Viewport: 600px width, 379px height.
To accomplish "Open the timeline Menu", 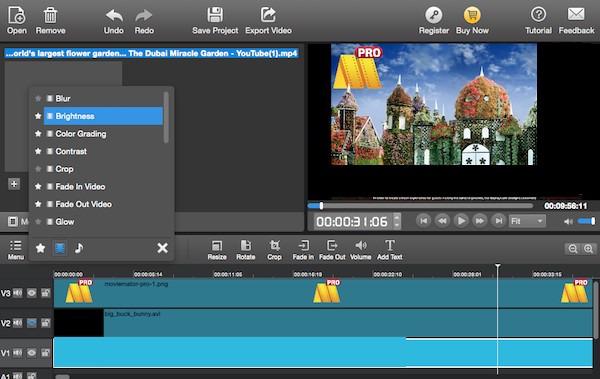I will pos(16,250).
